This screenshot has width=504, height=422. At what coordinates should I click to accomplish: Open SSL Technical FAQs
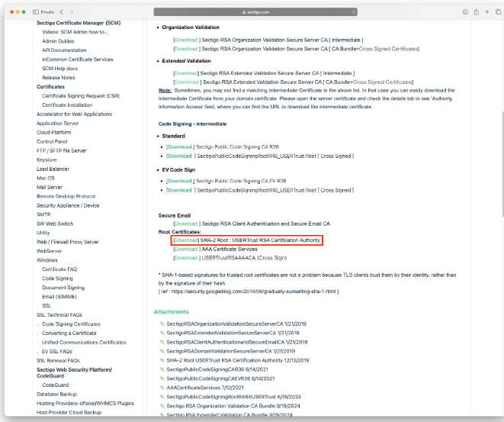[59, 315]
